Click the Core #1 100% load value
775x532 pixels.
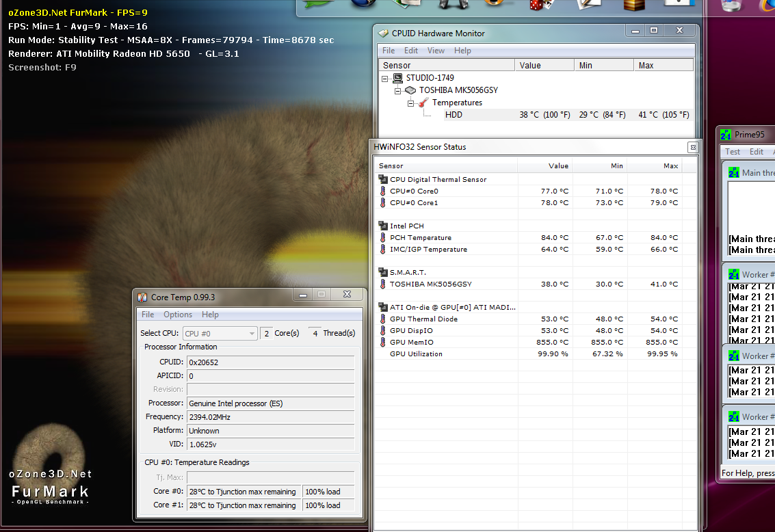click(328, 505)
